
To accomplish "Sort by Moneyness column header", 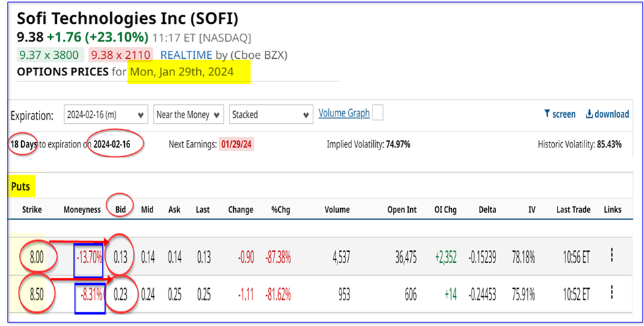I will 82,210.
